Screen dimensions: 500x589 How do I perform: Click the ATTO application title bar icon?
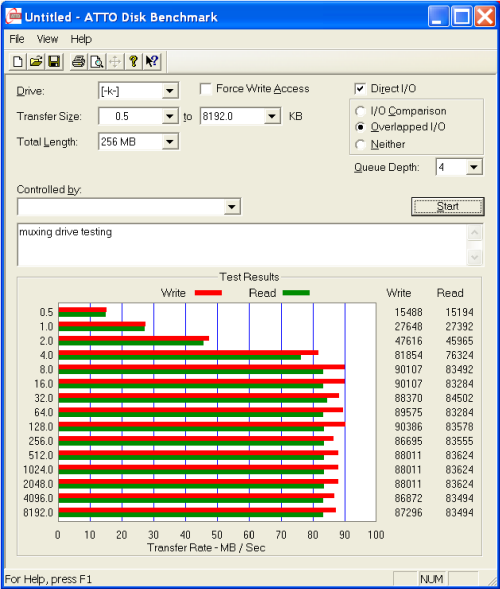[x=14, y=17]
